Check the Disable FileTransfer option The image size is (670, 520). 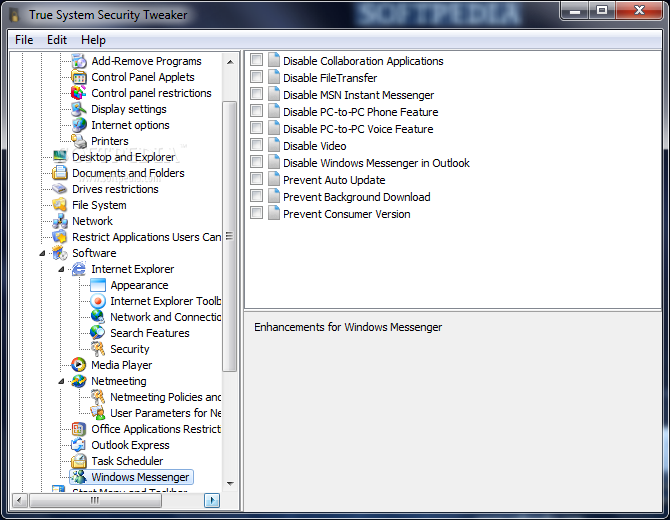click(x=256, y=77)
